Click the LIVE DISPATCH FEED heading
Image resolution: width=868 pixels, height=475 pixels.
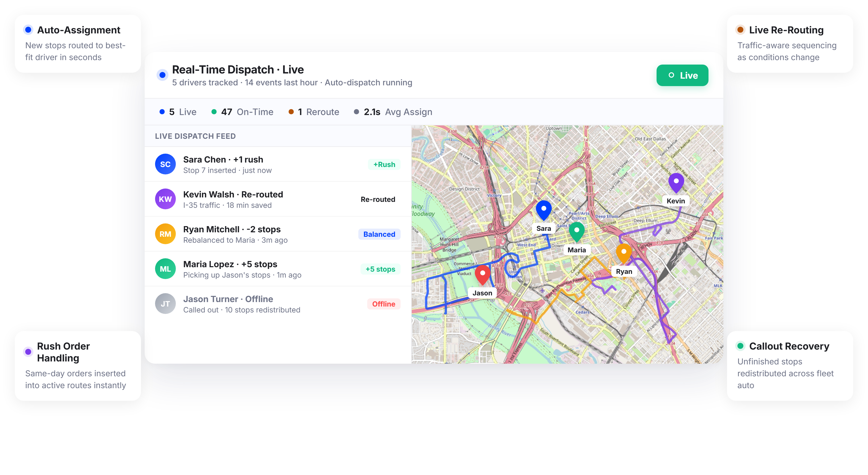click(x=195, y=136)
